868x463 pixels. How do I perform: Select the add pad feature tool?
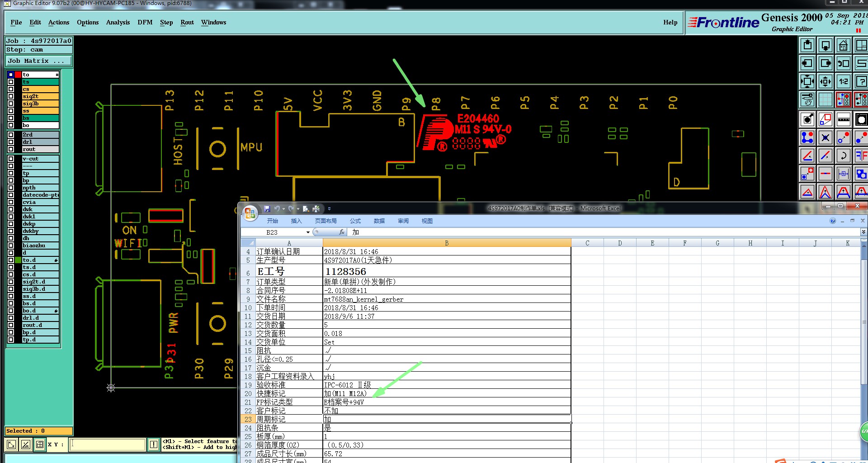coord(807,120)
